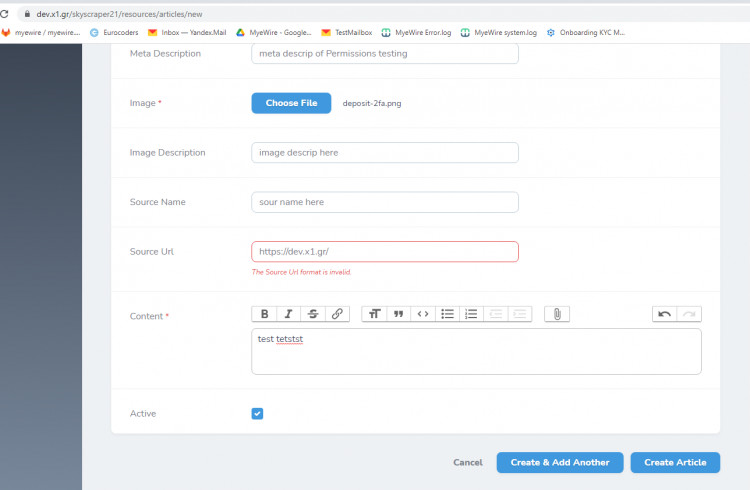Image resolution: width=750 pixels, height=490 pixels.
Task: Apply strikethrough formatting to text
Action: [313, 314]
